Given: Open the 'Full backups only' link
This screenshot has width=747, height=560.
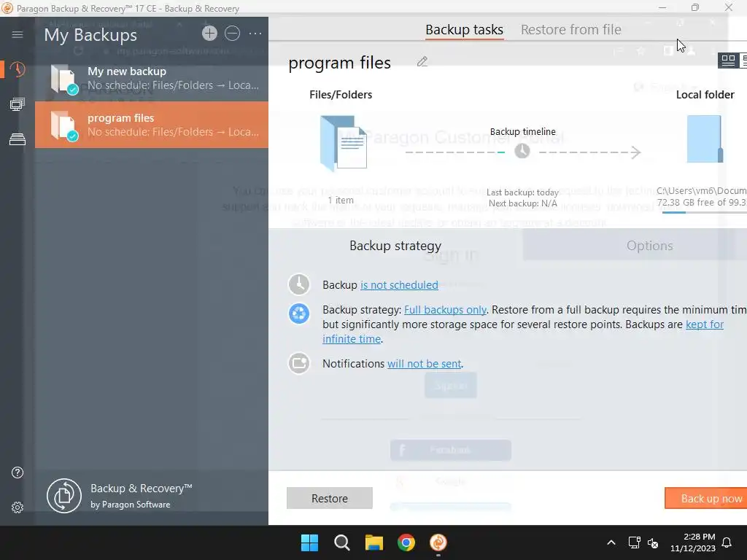Looking at the screenshot, I should point(445,309).
